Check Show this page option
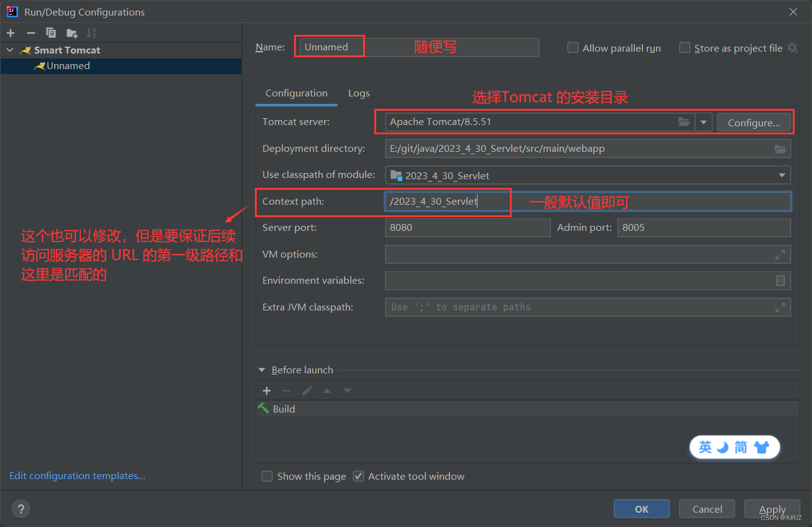 (x=267, y=476)
